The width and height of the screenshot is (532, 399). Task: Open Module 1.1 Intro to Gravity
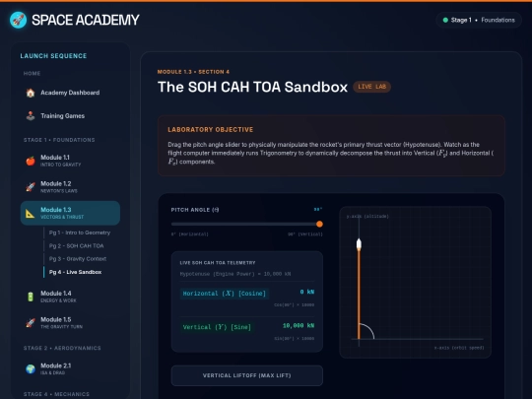[70, 161]
